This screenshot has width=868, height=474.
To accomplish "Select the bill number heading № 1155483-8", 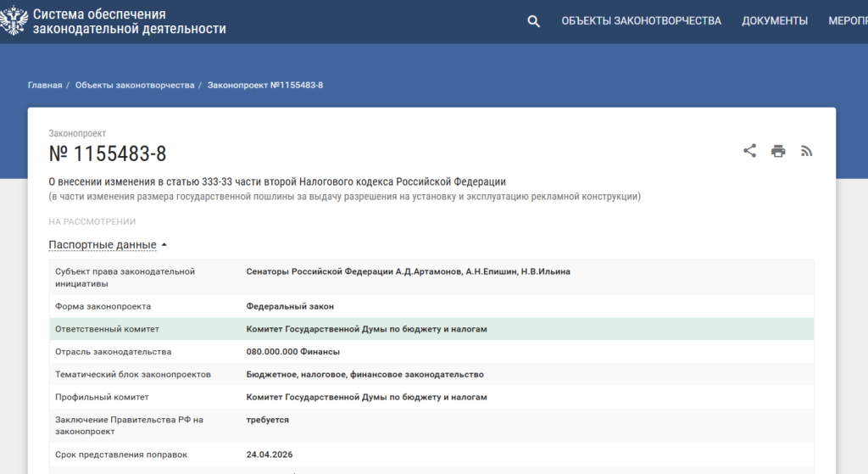I will pos(108,153).
